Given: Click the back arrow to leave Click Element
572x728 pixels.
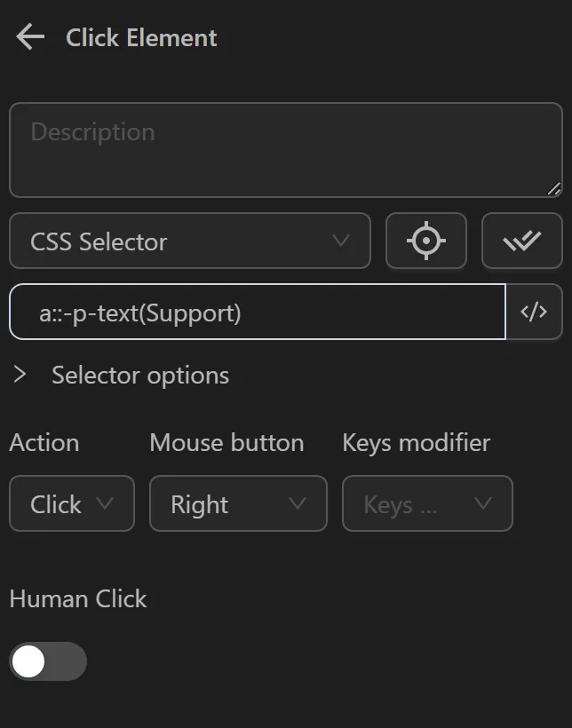Looking at the screenshot, I should pos(29,37).
